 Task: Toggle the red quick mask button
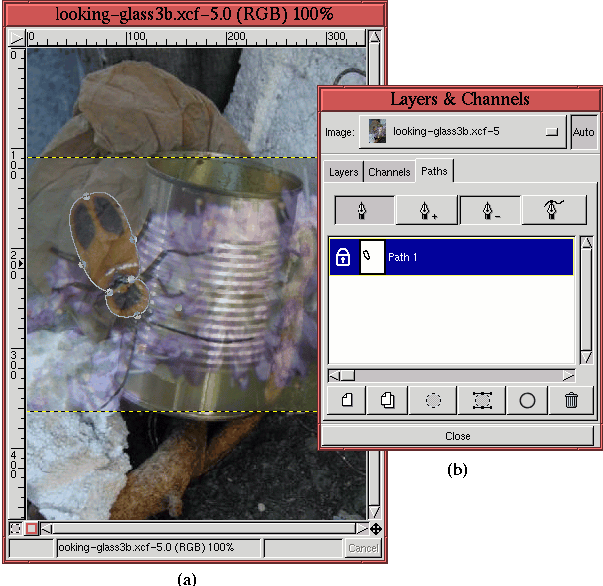tap(31, 528)
